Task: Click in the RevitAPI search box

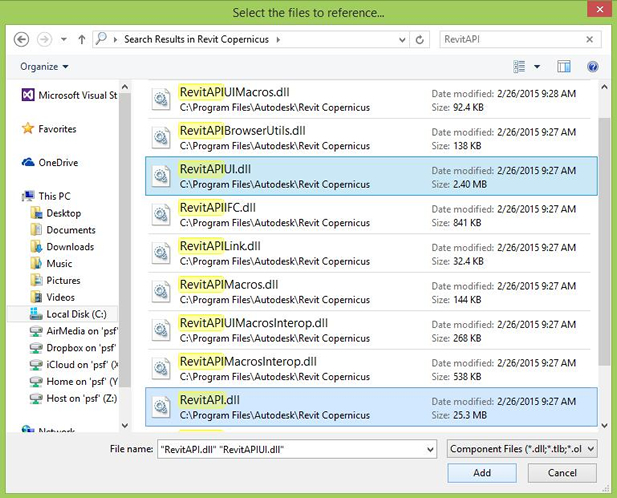Action: click(512, 39)
